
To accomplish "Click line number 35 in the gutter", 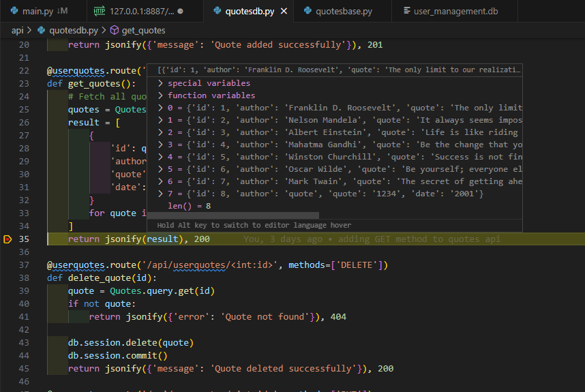I will coord(24,239).
